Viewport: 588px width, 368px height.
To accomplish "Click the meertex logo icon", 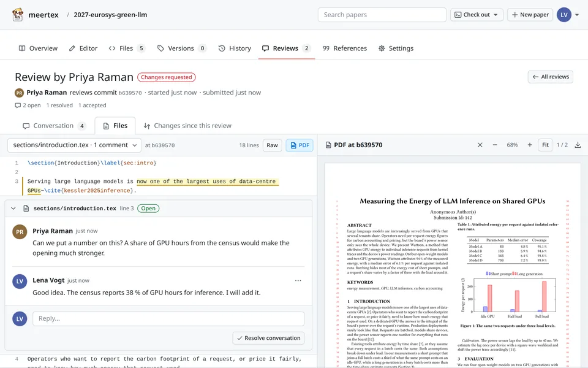I will [18, 15].
